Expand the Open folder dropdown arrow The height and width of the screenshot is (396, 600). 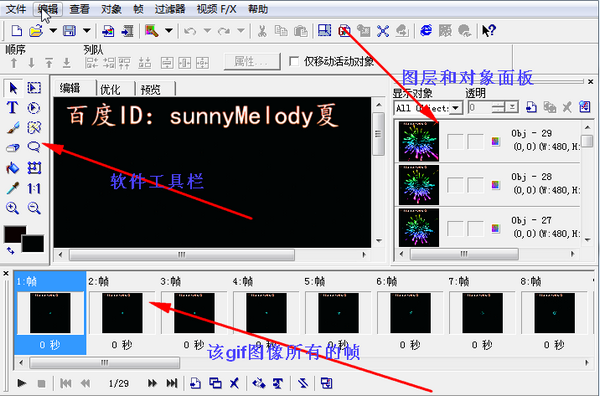click(53, 31)
